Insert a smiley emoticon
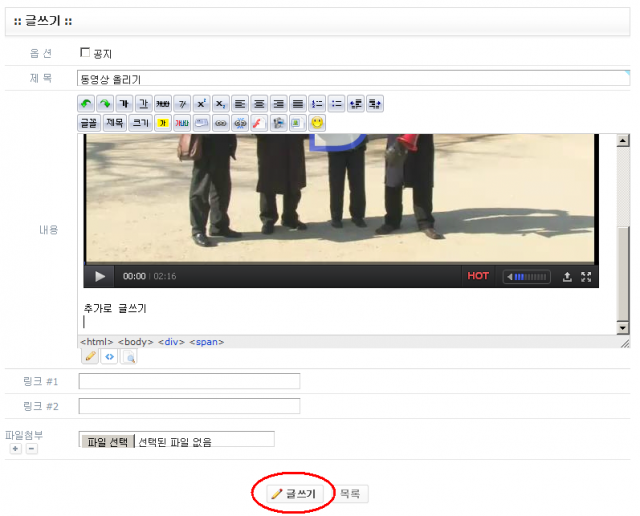640x516 pixels. [x=317, y=123]
